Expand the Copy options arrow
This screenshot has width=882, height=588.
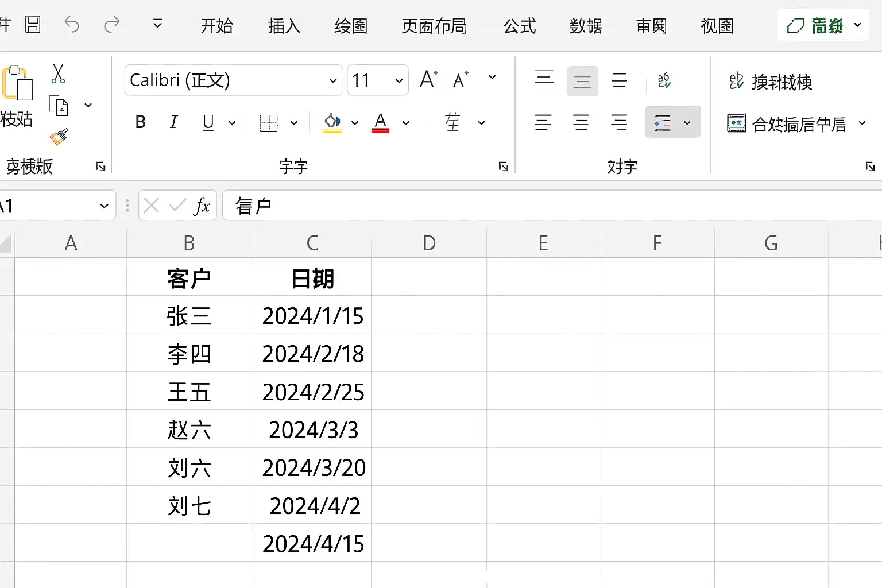coord(88,106)
